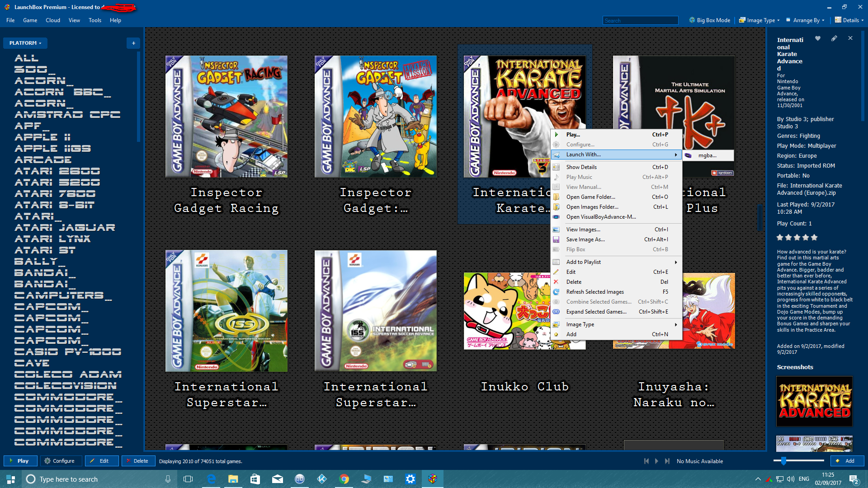Select ARCADE in the platform list
Image resolution: width=868 pixels, height=488 pixels.
(43, 160)
